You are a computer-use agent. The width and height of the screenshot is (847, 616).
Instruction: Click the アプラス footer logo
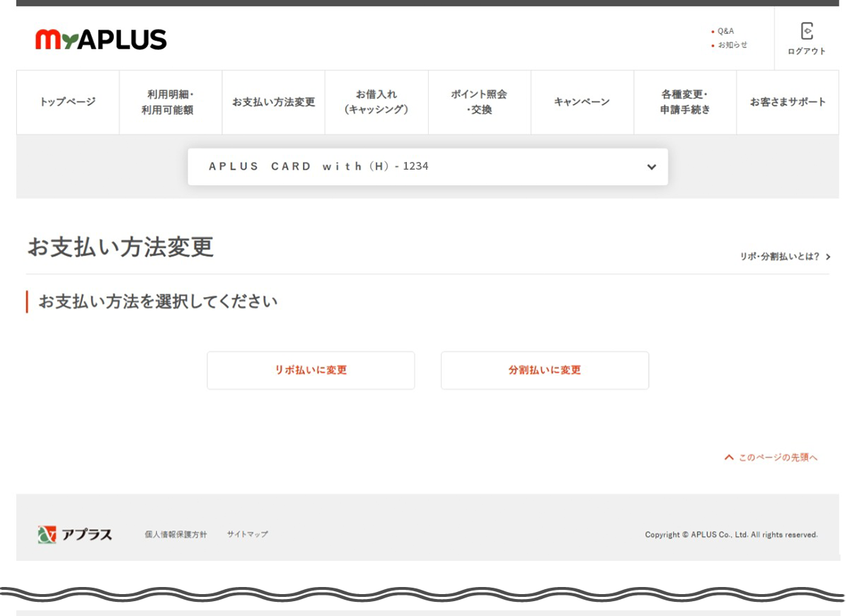(75, 535)
